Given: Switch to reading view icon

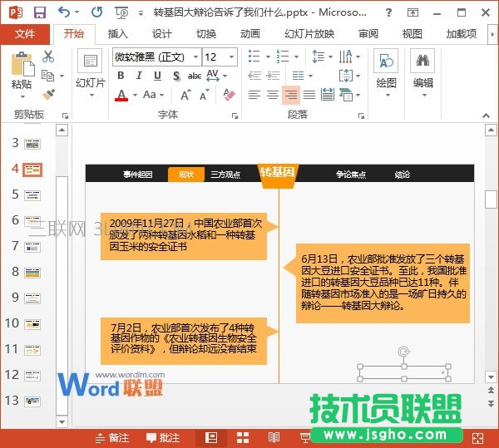Looking at the screenshot, I should click(x=274, y=438).
